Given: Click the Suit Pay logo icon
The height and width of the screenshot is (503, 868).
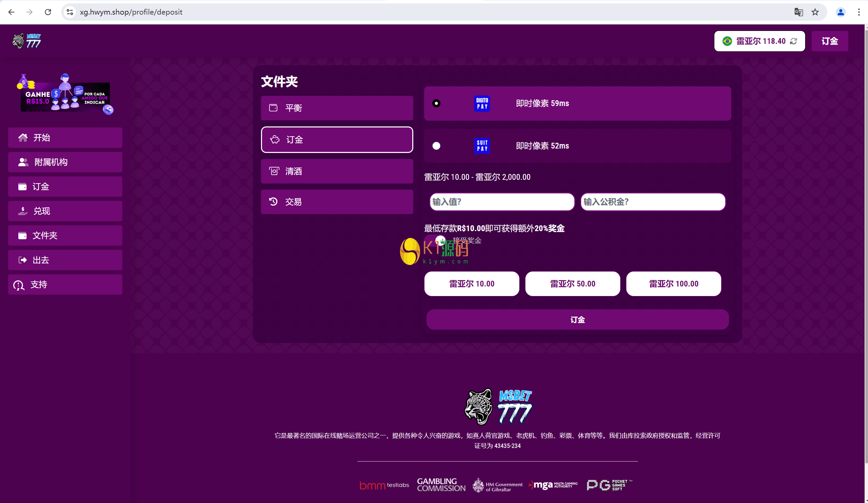Looking at the screenshot, I should (482, 146).
